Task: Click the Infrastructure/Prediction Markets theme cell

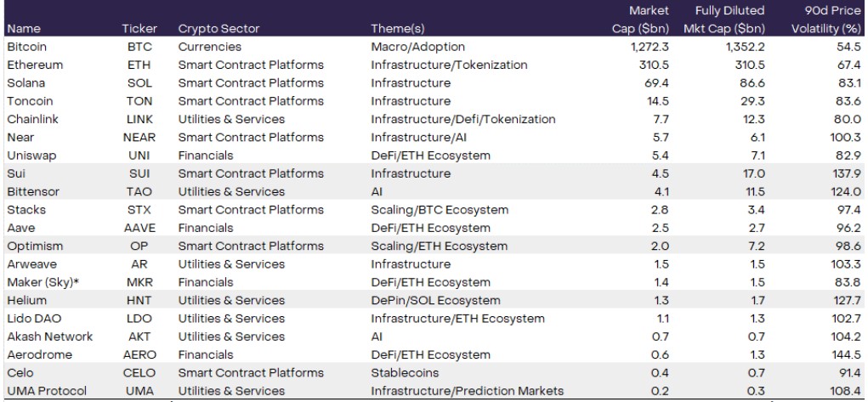Action: (x=467, y=391)
